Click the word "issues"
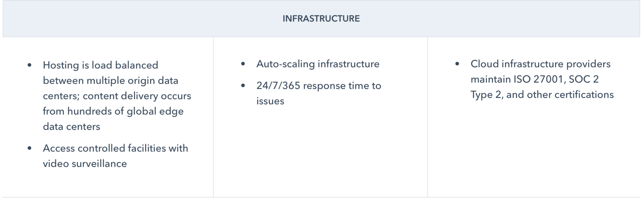Viewport: 644px width, 200px height. click(x=270, y=101)
